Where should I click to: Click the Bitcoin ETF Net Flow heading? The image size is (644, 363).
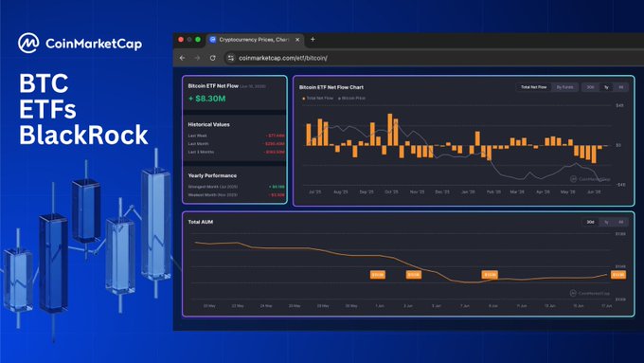tap(213, 86)
